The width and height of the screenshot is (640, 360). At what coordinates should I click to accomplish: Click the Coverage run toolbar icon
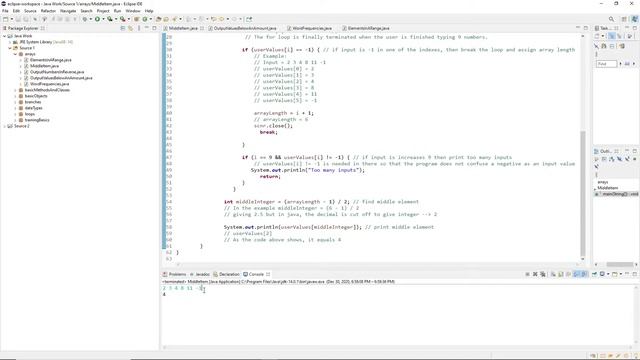tap(109, 19)
